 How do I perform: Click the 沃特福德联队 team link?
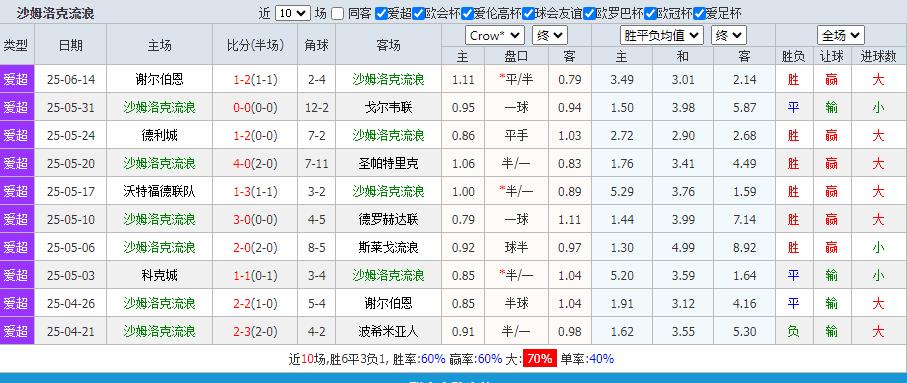159,191
